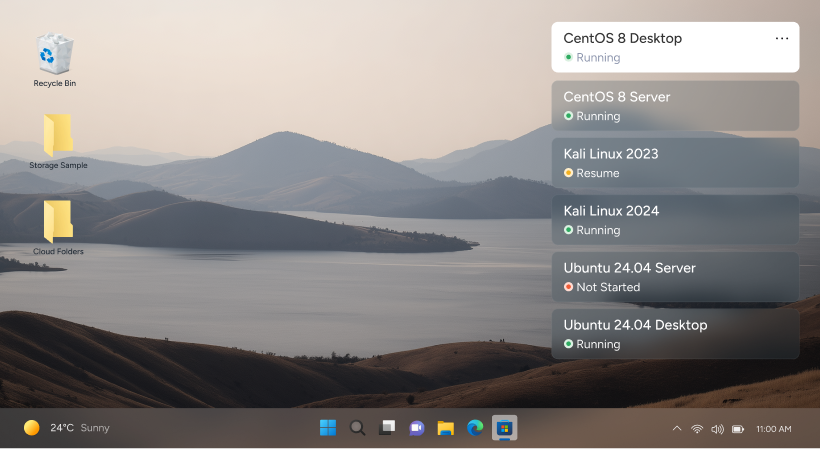
Task: Expand the hidden system tray icons
Action: click(x=677, y=429)
